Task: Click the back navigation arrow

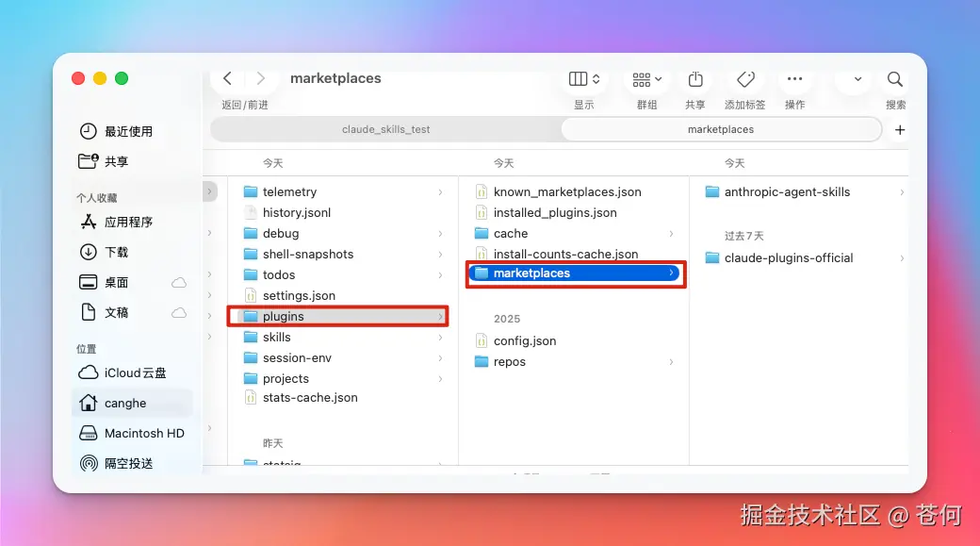Action: 229,78
